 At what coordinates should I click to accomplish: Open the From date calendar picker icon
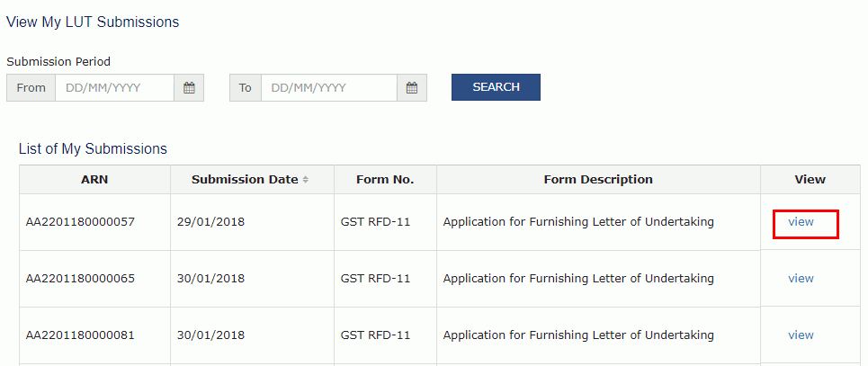189,87
